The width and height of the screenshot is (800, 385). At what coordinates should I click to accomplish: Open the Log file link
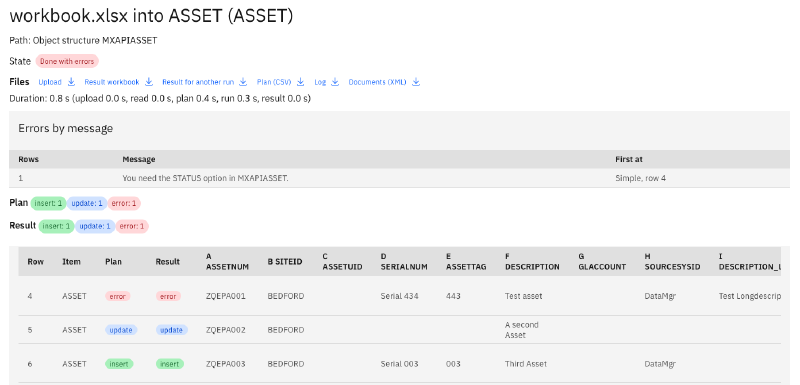(320, 82)
